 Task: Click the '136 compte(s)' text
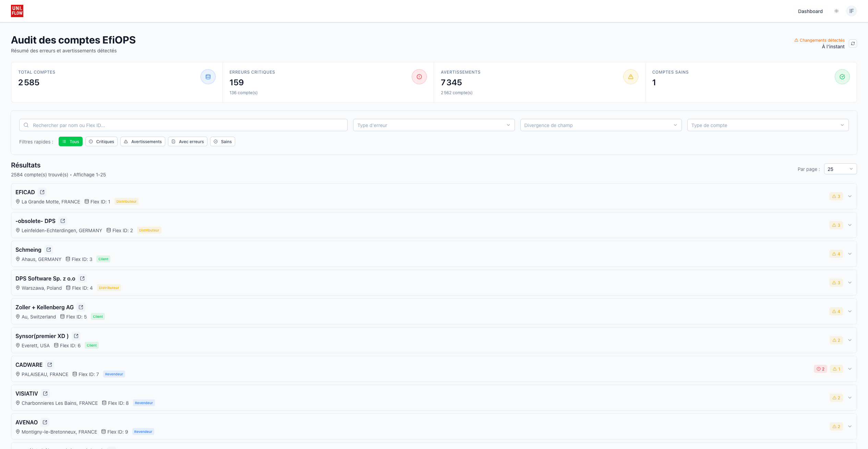243,93
